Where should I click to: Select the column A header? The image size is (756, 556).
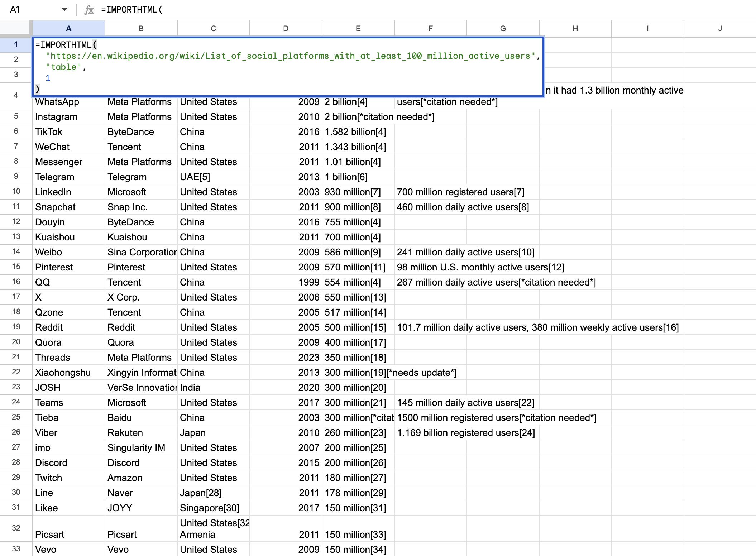click(68, 28)
